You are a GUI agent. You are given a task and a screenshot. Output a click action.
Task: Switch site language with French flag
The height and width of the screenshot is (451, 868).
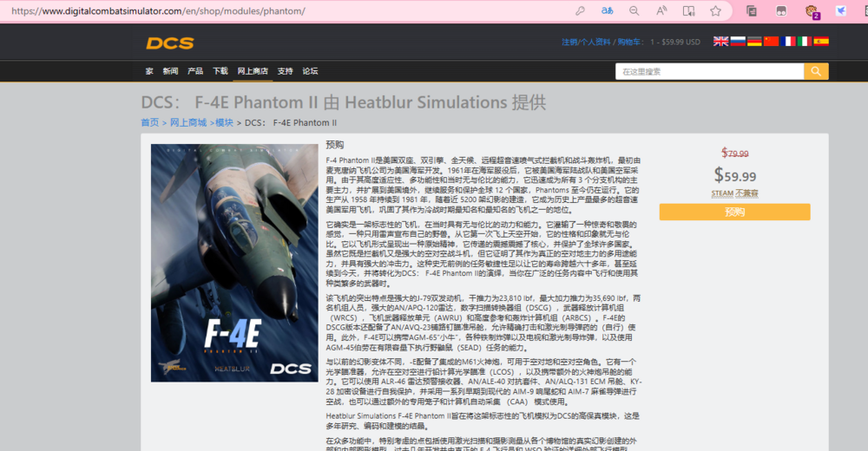(x=788, y=41)
